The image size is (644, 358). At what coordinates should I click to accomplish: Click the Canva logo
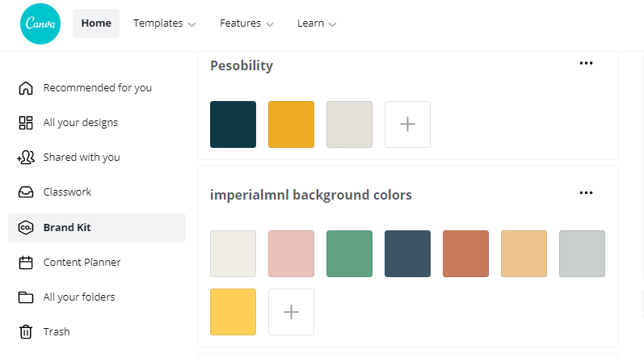click(x=40, y=23)
